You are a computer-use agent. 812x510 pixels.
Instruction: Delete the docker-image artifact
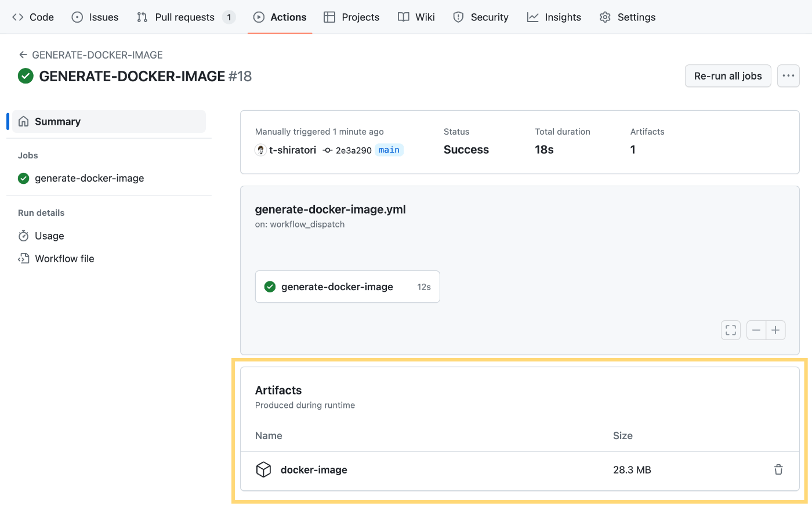point(778,469)
